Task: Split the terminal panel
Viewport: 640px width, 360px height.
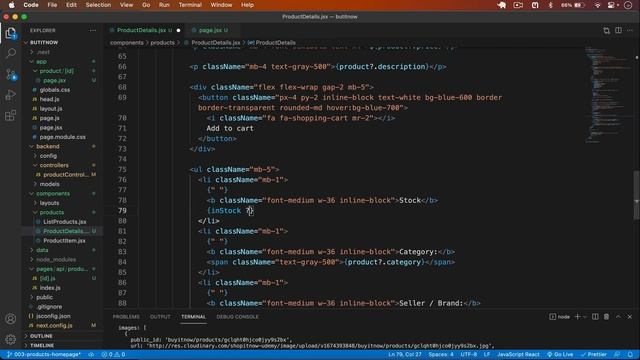Action: 595,317
